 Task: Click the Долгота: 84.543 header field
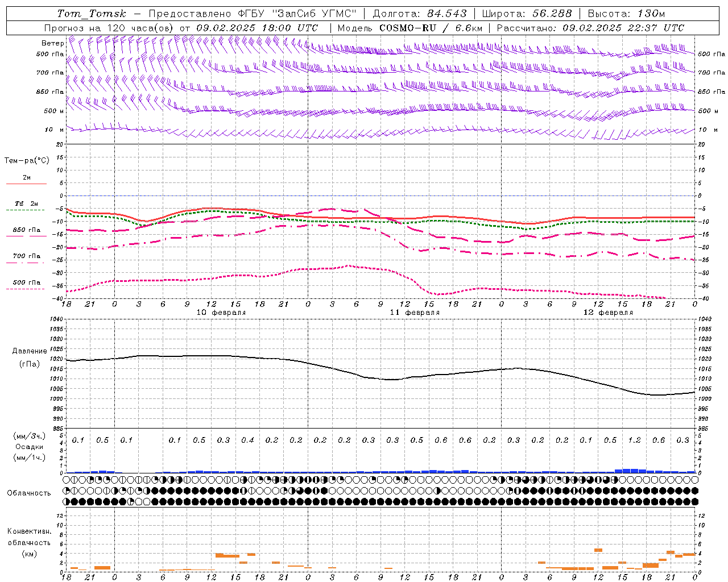click(x=420, y=14)
